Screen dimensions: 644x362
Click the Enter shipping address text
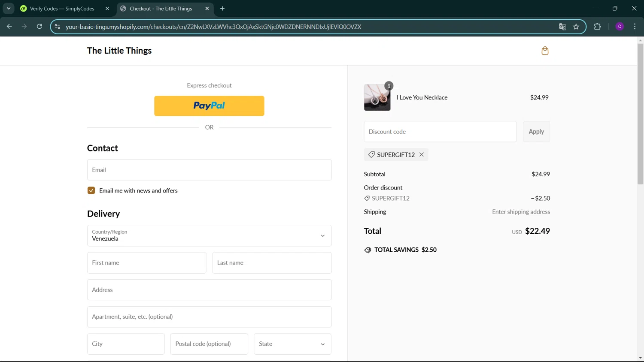521,212
